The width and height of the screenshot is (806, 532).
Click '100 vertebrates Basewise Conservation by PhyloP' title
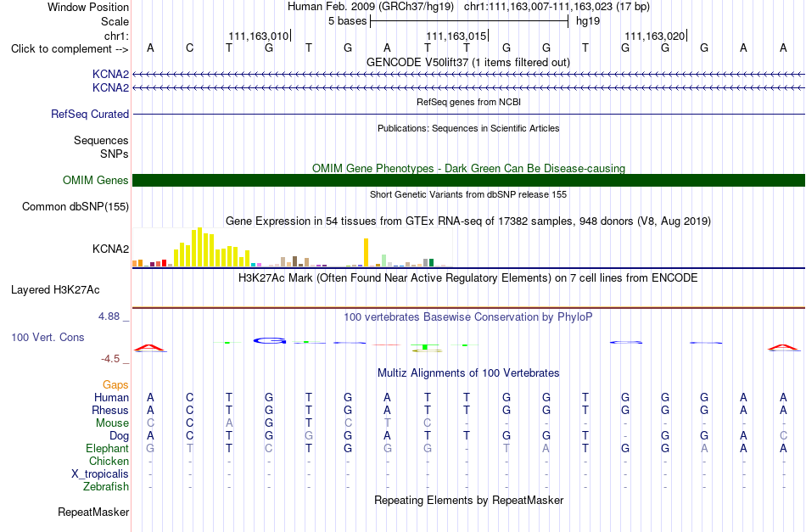[x=468, y=316]
